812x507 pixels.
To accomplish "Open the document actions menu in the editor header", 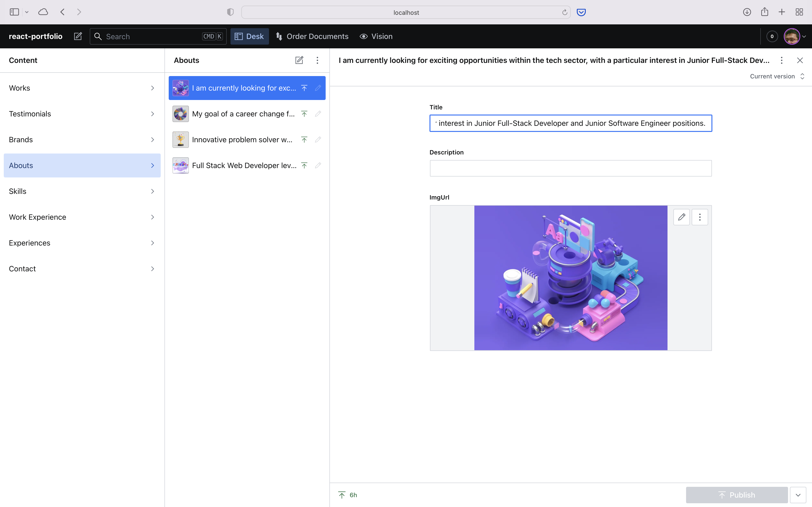I will click(781, 60).
